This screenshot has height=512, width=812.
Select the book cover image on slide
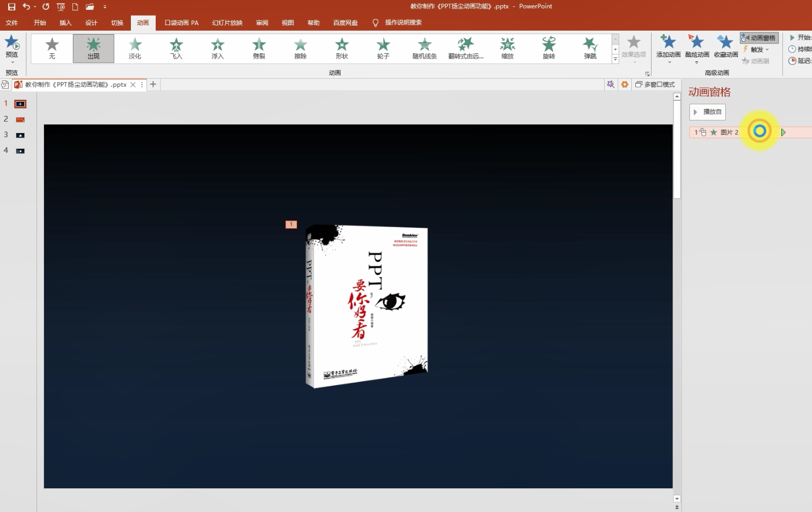(x=367, y=306)
